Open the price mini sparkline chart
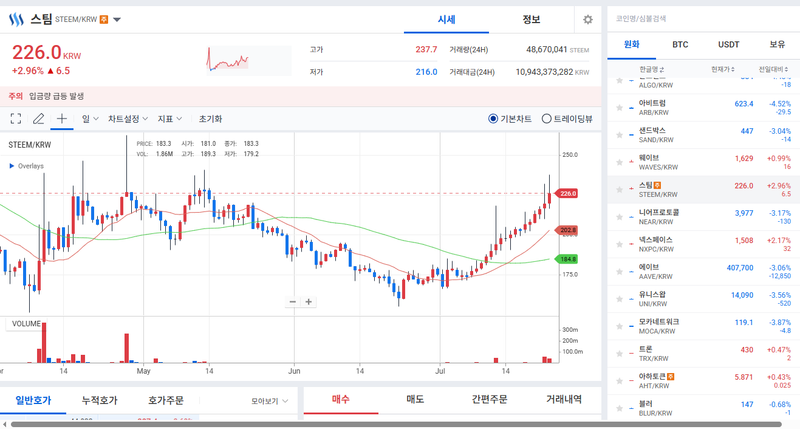The height and width of the screenshot is (429, 800). point(248,60)
